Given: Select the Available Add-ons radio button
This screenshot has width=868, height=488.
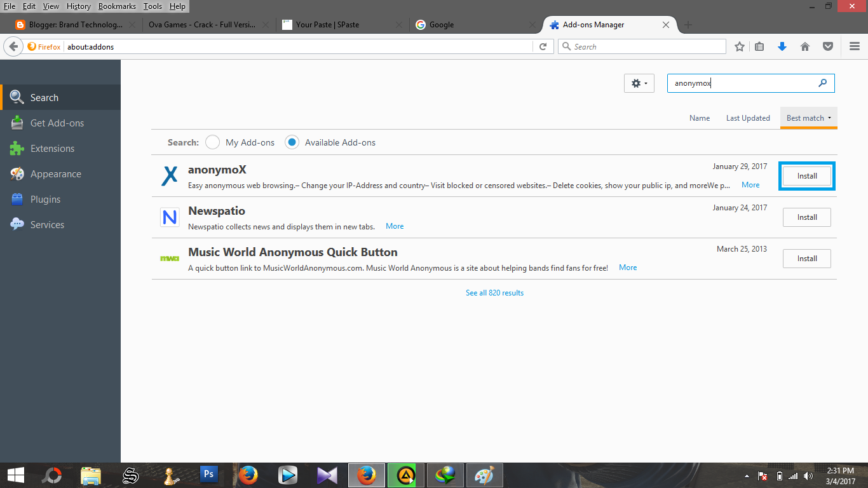Looking at the screenshot, I should [x=292, y=142].
